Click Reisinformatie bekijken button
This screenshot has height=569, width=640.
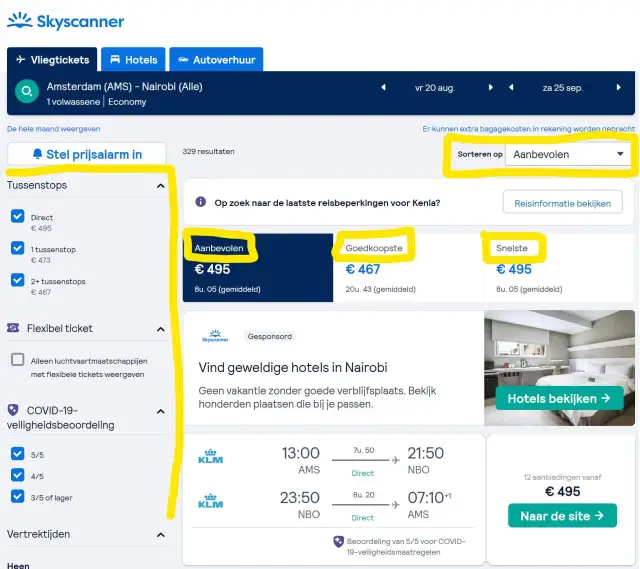pos(562,203)
